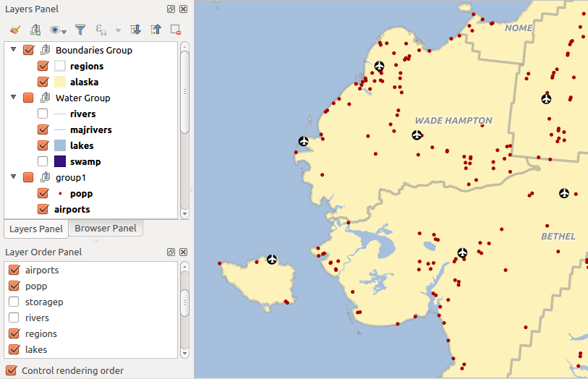
Task: Click the Expand All layers icon
Action: 135,30
